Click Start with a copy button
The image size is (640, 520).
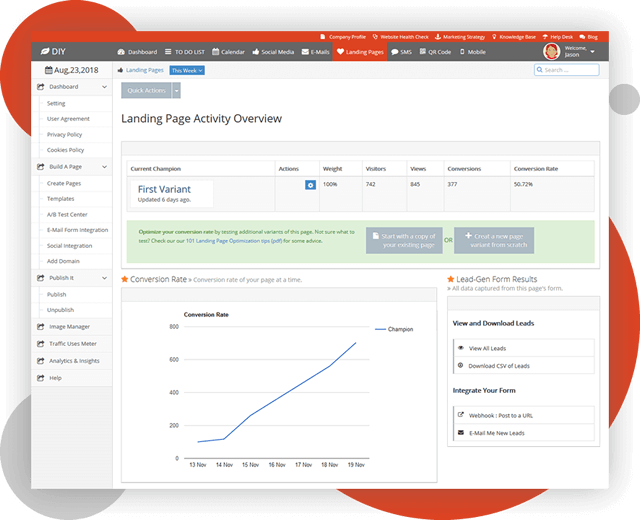coord(402,240)
